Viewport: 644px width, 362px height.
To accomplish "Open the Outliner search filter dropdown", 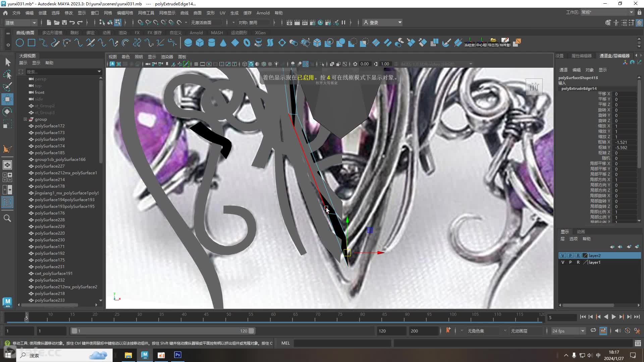I will click(99, 71).
